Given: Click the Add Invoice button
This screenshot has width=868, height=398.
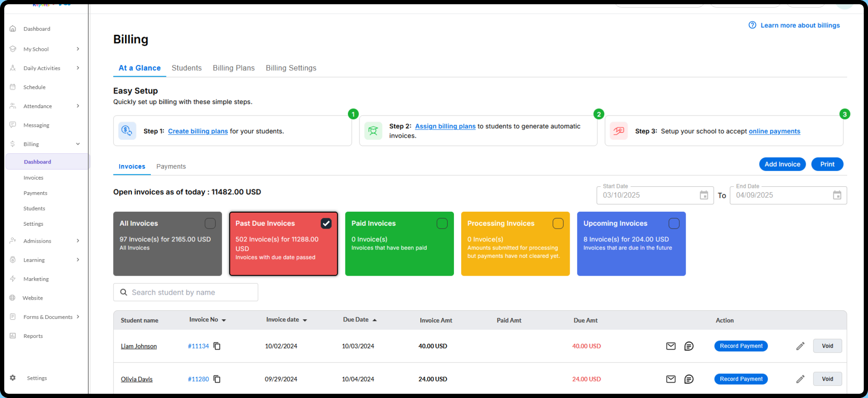Looking at the screenshot, I should [x=782, y=164].
